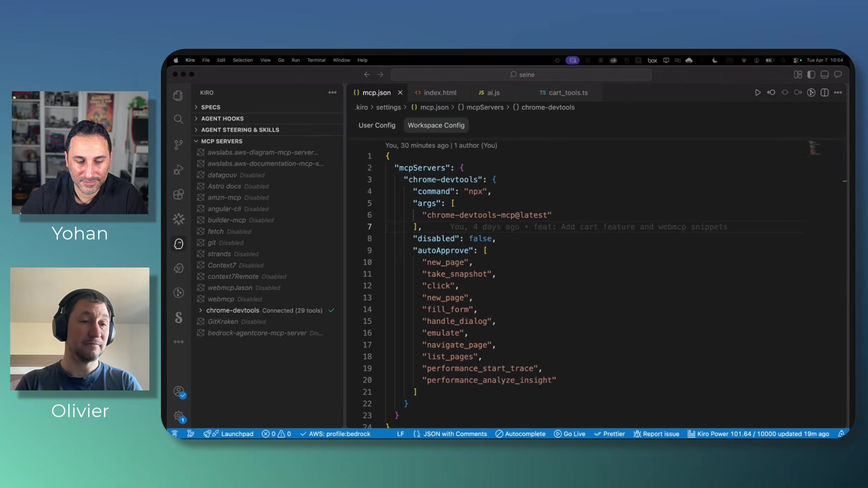Open the Terminal menu
Viewport: 868px width, 488px height.
click(x=316, y=60)
